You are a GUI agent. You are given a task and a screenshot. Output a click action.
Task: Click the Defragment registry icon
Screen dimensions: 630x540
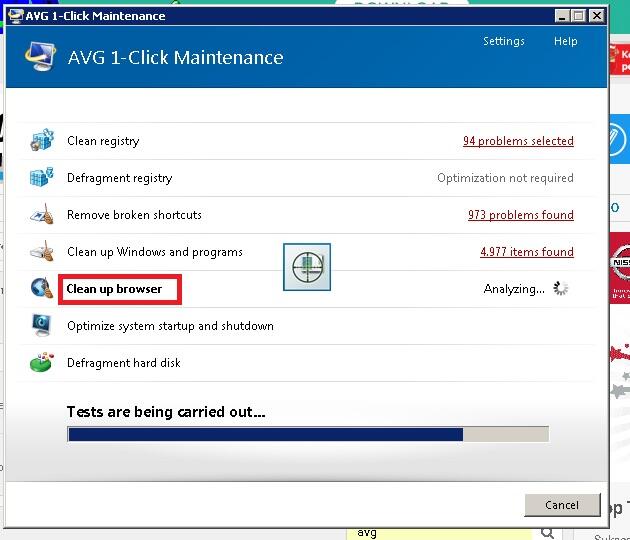42,177
